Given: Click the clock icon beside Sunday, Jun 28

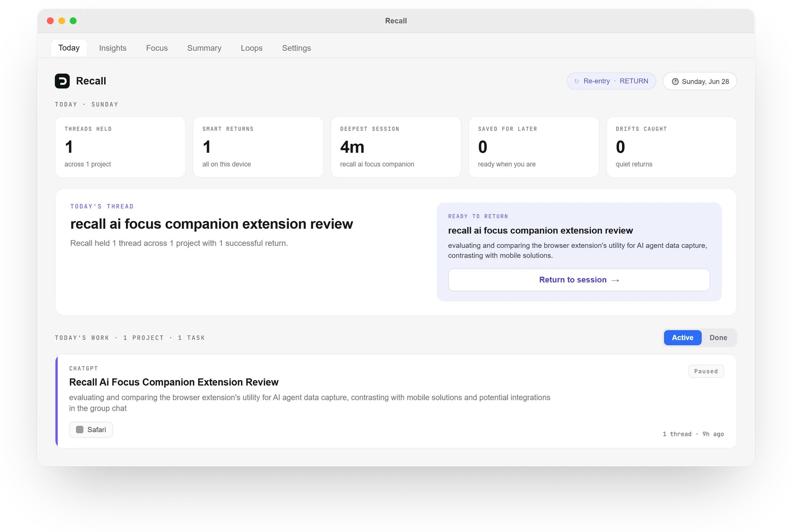Looking at the screenshot, I should click(675, 82).
